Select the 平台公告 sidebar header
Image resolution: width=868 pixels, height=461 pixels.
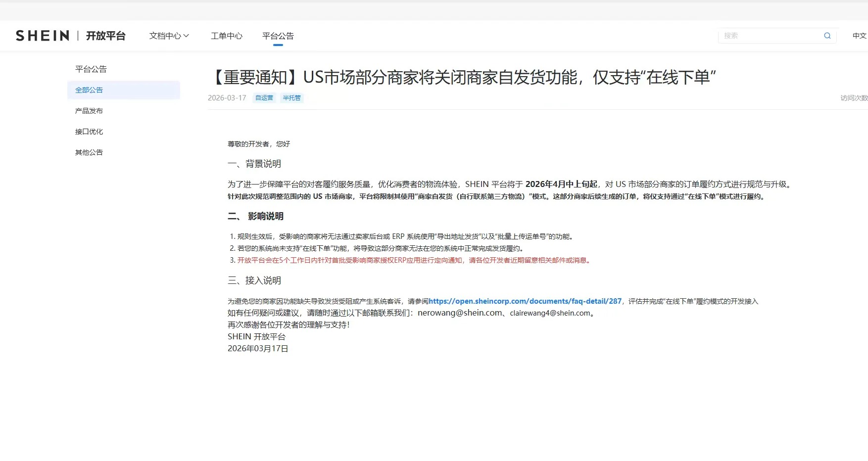click(91, 69)
